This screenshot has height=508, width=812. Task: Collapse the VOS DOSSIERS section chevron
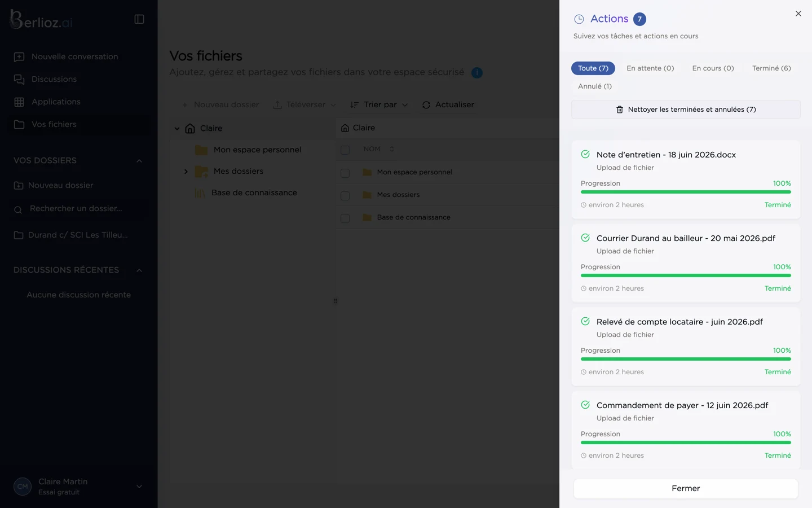click(x=139, y=161)
